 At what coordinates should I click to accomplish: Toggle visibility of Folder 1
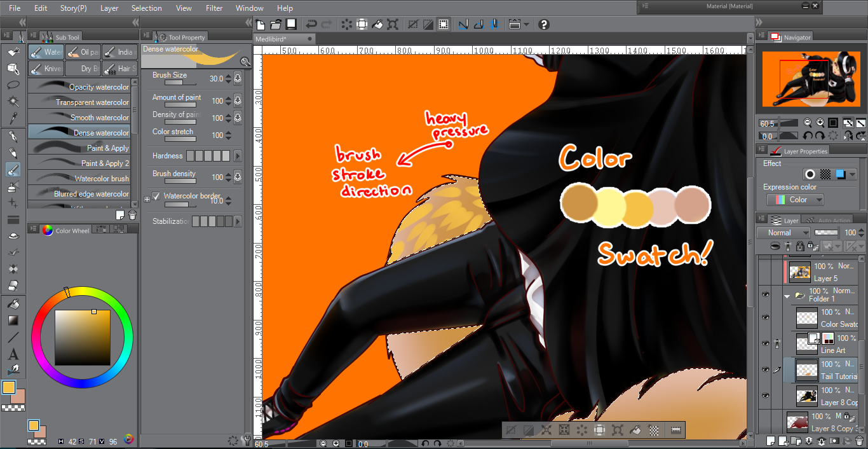point(765,295)
